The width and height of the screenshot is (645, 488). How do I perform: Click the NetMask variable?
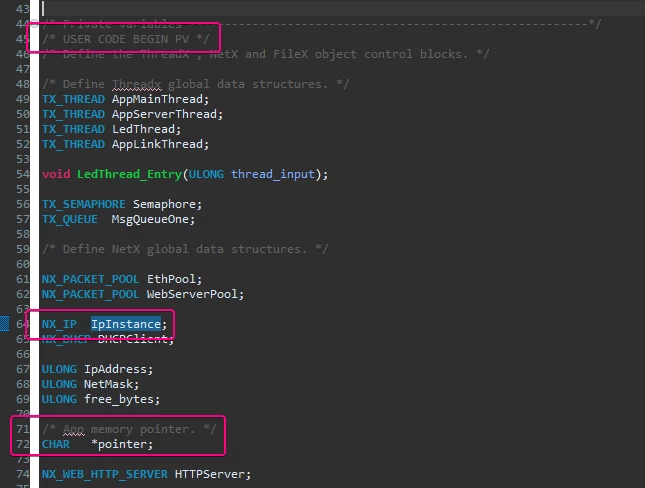coord(108,384)
